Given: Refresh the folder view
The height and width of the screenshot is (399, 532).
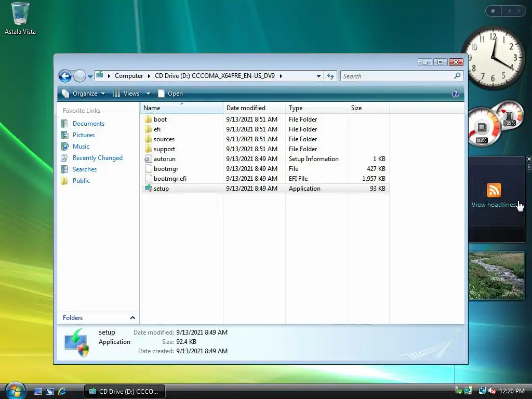Looking at the screenshot, I should pos(330,76).
